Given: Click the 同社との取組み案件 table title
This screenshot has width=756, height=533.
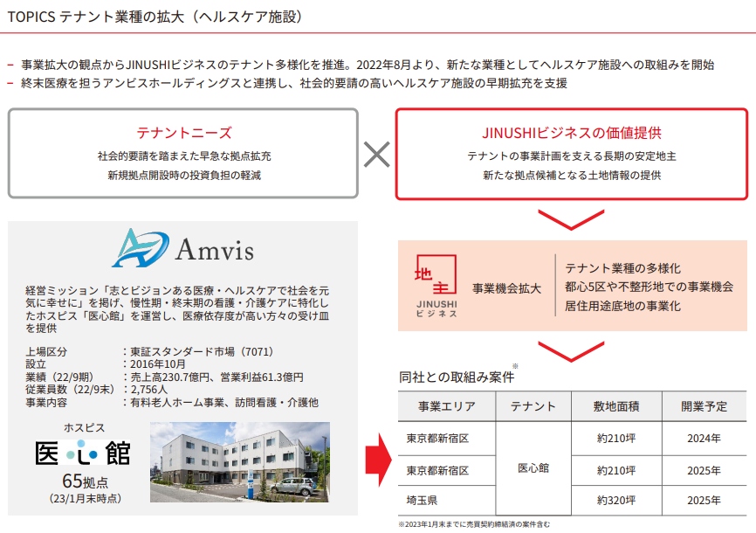Looking at the screenshot, I should (457, 377).
